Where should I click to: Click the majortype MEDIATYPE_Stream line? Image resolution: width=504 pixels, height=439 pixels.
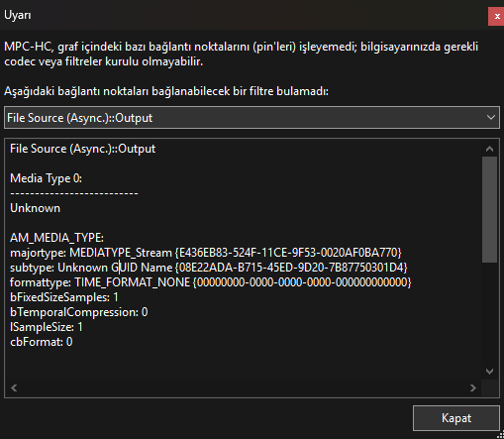(x=206, y=253)
